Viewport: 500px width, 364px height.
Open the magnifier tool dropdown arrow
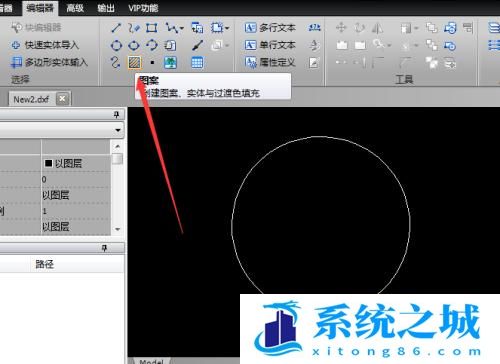point(389,45)
